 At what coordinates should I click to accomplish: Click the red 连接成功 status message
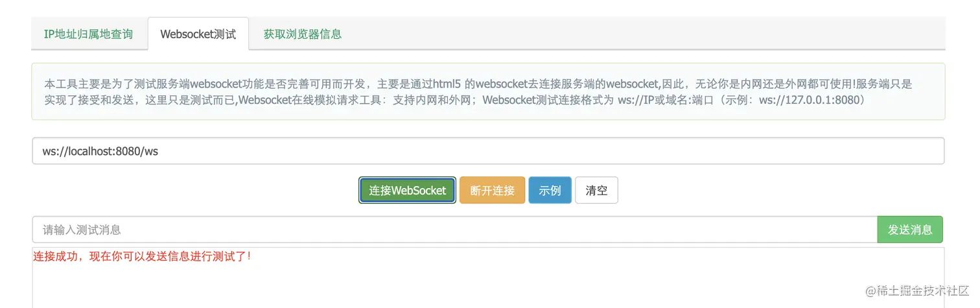[x=142, y=256]
